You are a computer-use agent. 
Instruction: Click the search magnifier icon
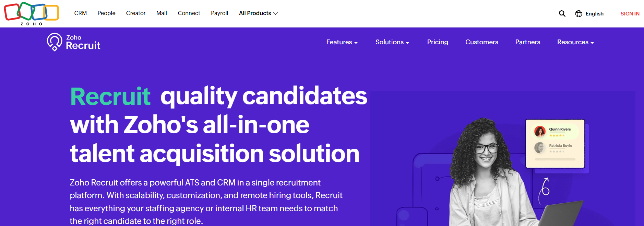click(x=562, y=13)
